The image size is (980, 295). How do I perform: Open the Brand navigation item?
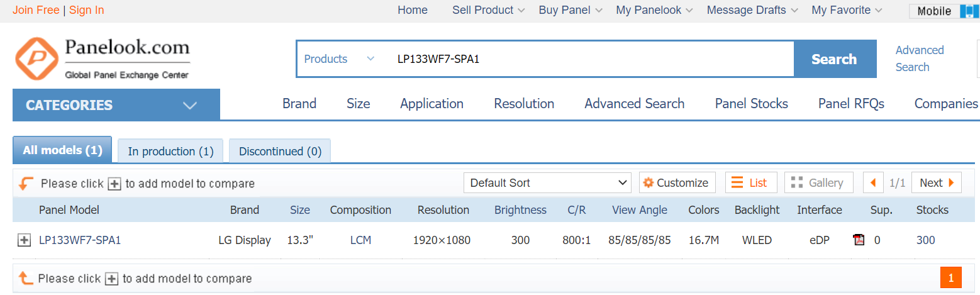pos(299,104)
